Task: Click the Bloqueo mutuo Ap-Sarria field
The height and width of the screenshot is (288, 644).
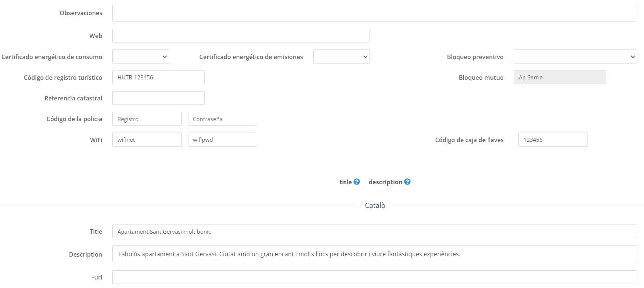Action: tap(559, 77)
